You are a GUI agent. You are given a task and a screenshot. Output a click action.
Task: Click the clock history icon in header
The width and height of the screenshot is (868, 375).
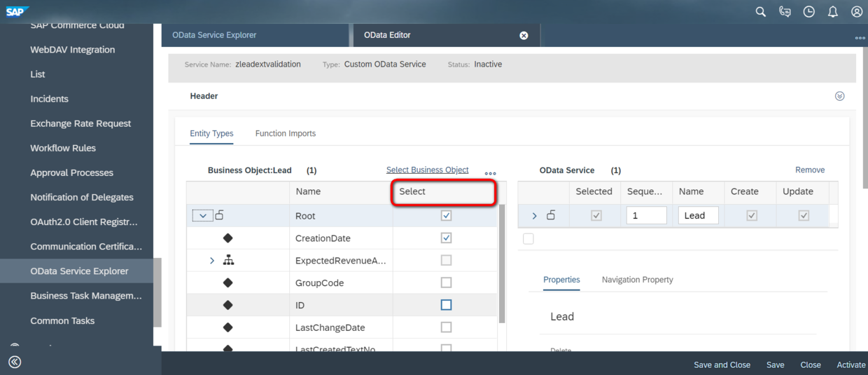coord(809,12)
